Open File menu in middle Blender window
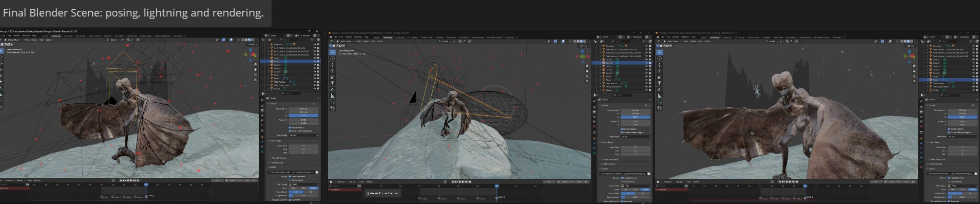 (335, 37)
